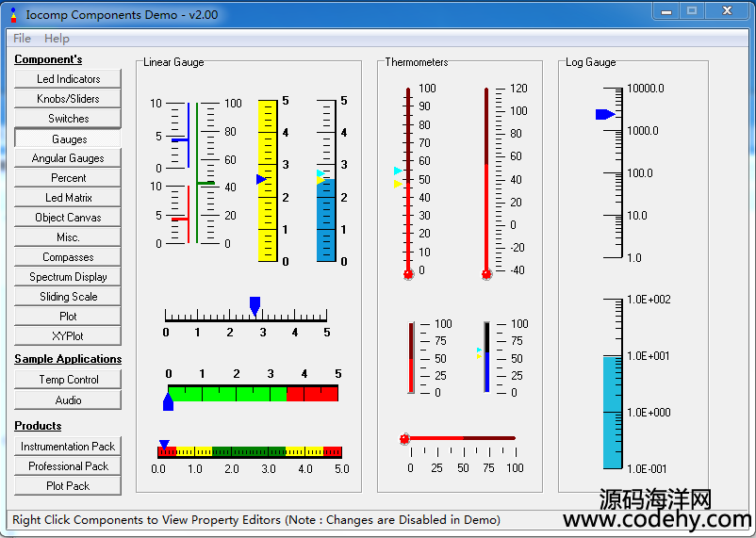Click the 10000.0 log scale label
756x538 pixels.
pos(646,89)
